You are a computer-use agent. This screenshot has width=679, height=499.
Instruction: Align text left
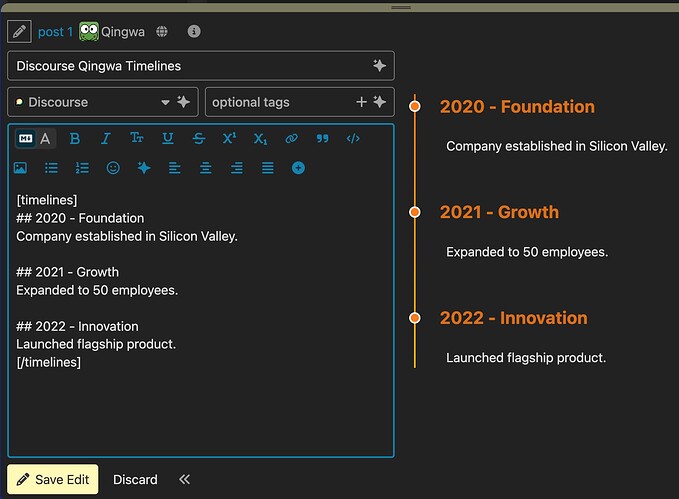175,168
